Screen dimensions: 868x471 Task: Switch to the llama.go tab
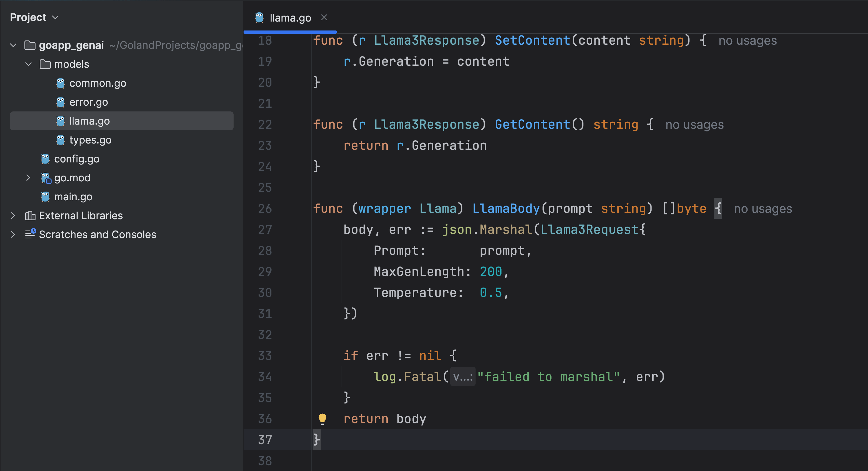[x=290, y=18]
